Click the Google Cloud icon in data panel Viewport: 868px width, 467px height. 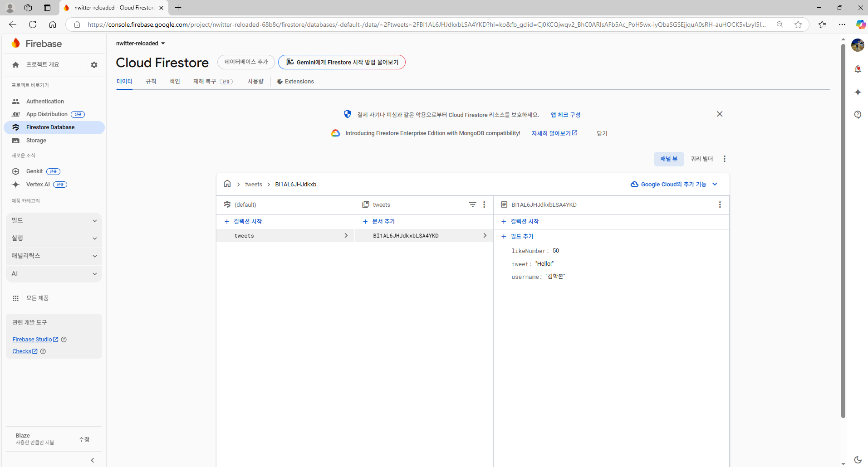634,184
